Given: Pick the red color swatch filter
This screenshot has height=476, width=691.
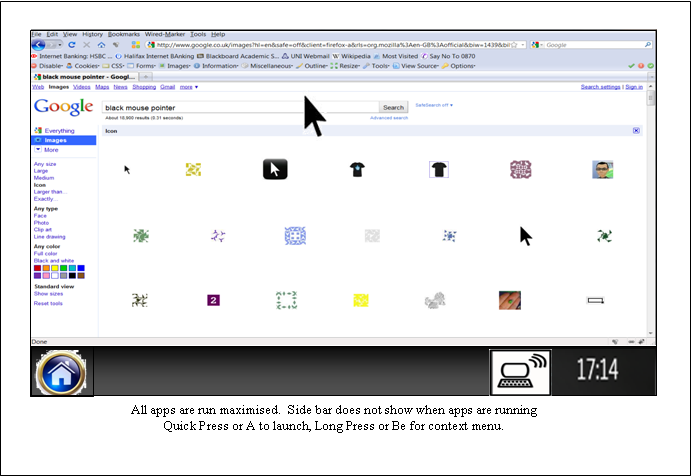Looking at the screenshot, I should [37, 268].
